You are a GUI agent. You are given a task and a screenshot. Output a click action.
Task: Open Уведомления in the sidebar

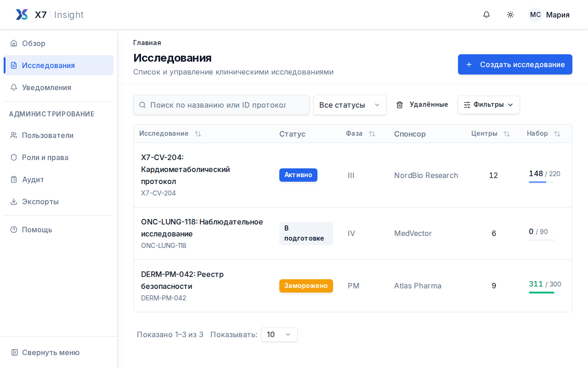(x=58, y=87)
